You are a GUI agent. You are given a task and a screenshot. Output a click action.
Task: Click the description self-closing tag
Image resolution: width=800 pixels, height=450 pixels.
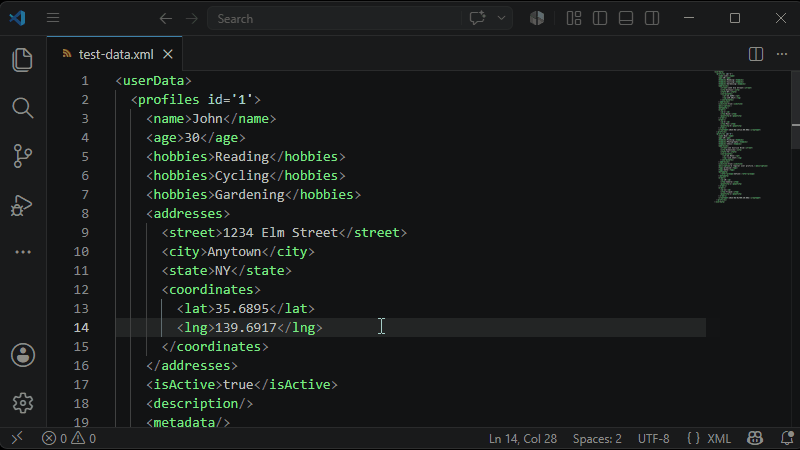(199, 404)
